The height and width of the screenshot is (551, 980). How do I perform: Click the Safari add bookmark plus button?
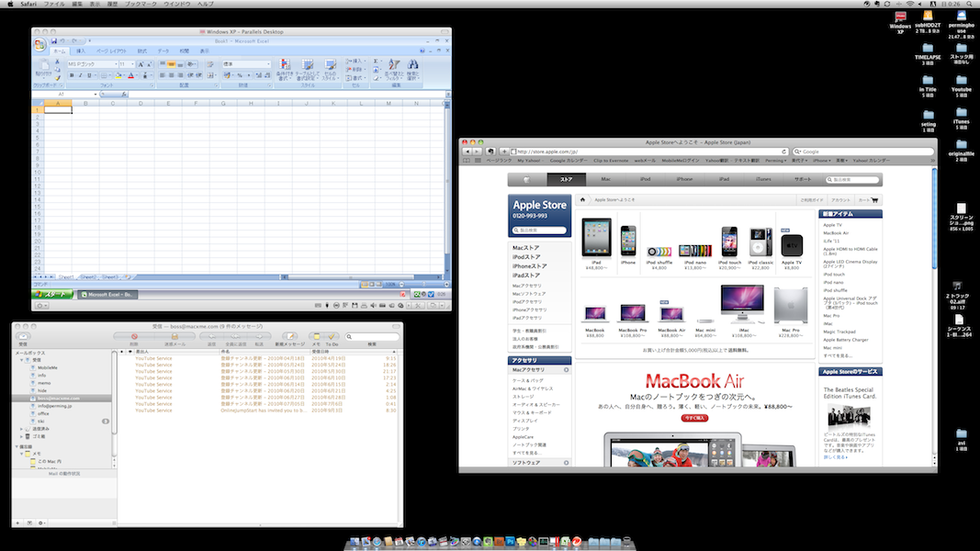pyautogui.click(x=503, y=152)
